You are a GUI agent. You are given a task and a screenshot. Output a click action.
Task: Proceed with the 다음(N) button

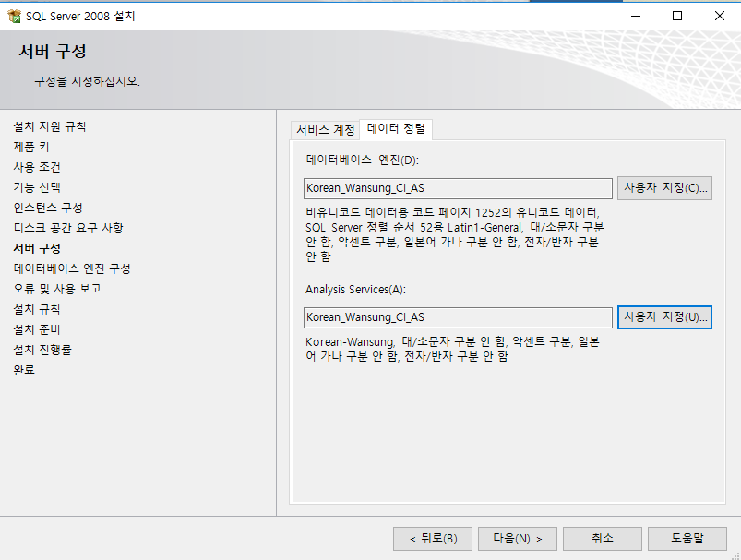[518, 539]
